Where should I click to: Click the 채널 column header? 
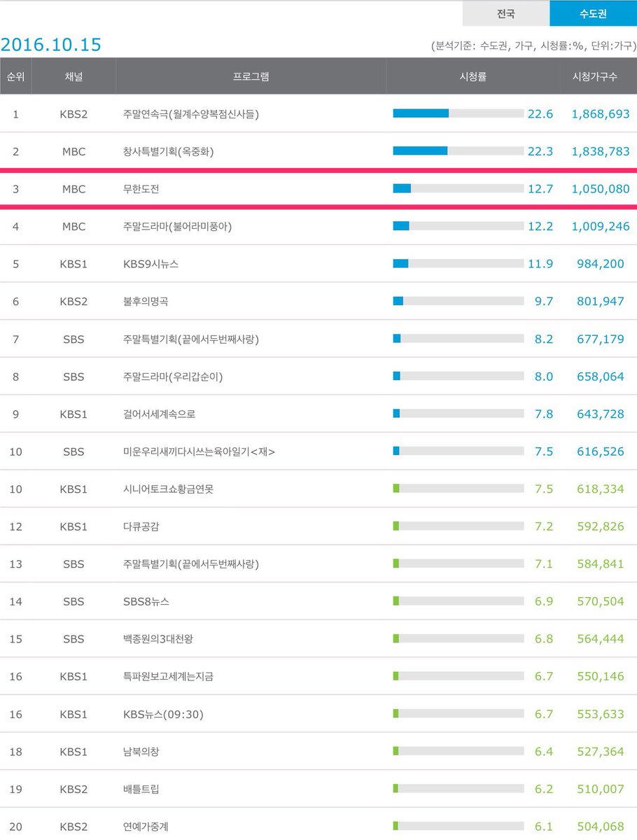point(73,76)
